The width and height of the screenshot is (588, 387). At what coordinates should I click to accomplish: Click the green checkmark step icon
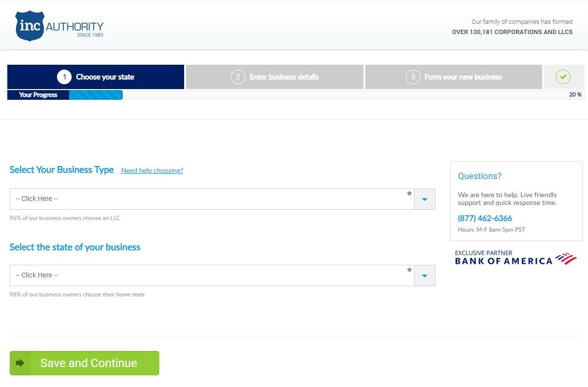pos(564,76)
